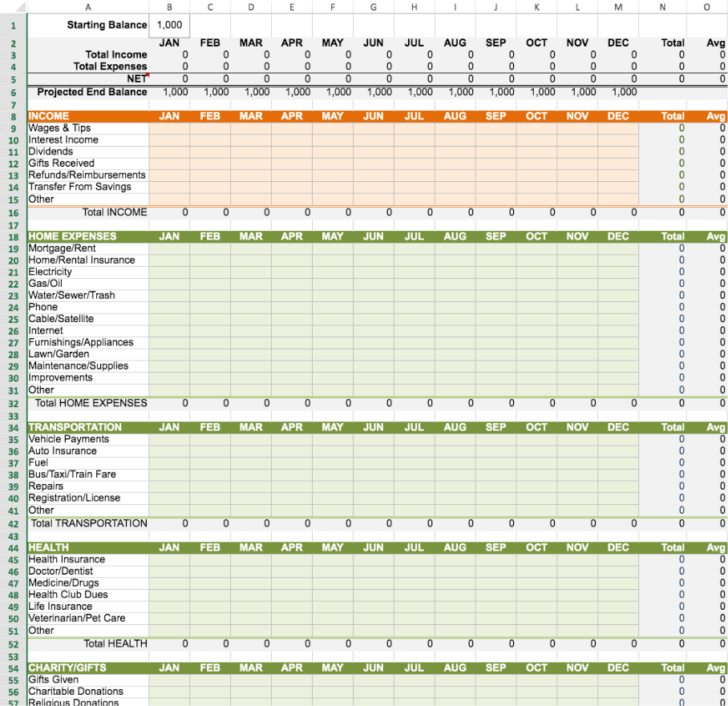Click the Electricity row label
728x706 pixels.
(x=51, y=272)
